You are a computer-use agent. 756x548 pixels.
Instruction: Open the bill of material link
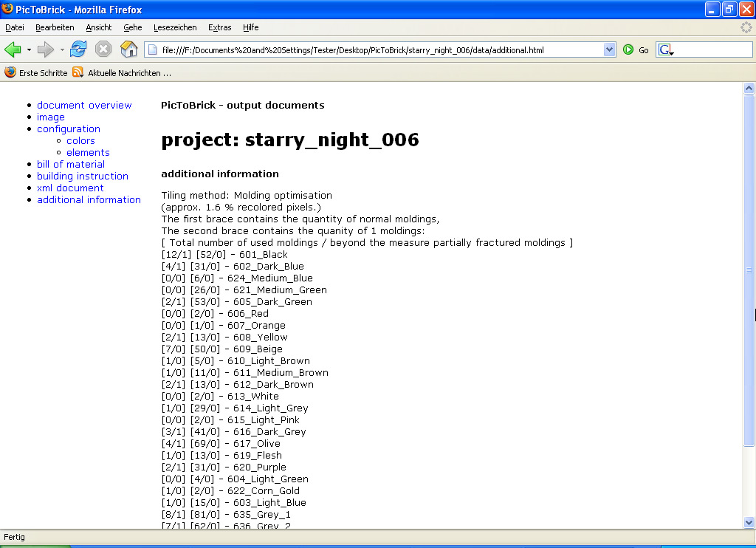point(70,165)
